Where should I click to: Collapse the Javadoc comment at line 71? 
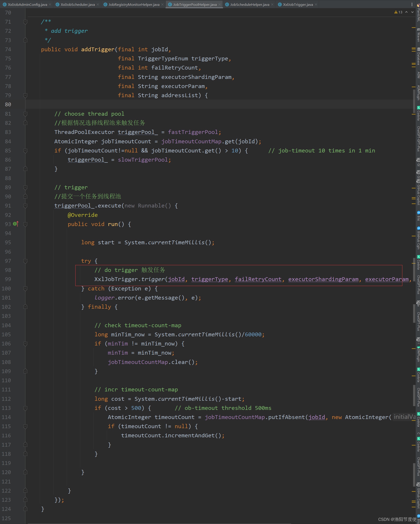coord(25,22)
